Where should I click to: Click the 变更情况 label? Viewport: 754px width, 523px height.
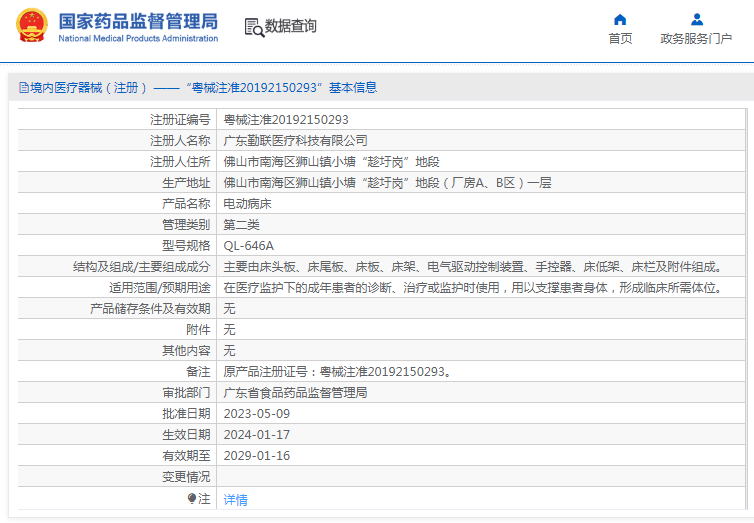tap(186, 477)
